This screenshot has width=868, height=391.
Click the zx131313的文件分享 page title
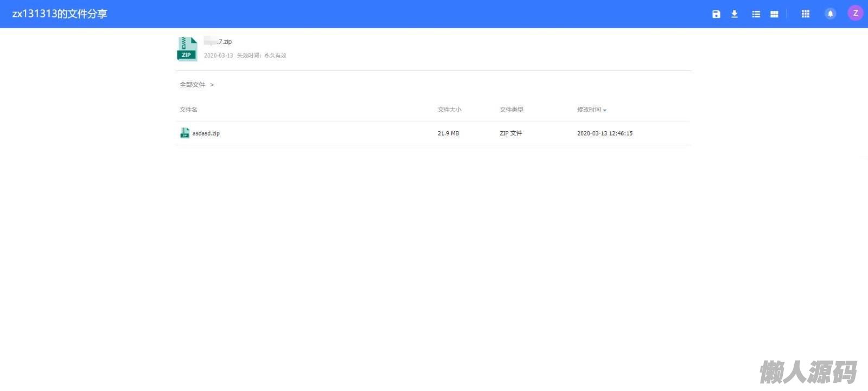click(60, 14)
